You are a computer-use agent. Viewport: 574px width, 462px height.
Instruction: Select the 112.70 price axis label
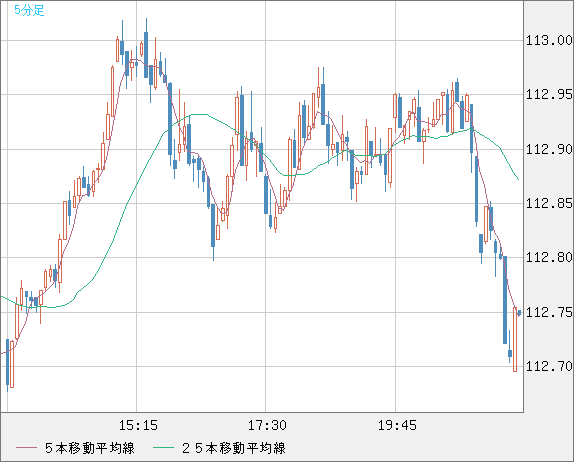[549, 366]
